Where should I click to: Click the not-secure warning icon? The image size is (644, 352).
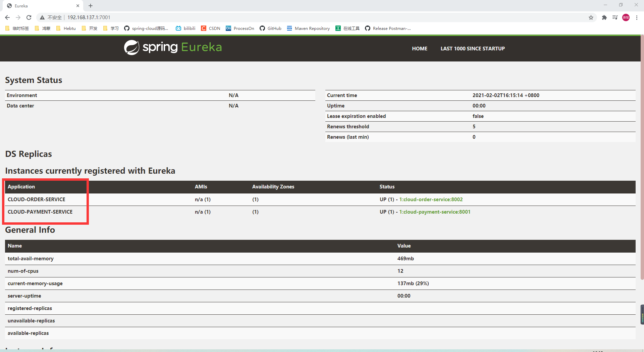click(x=42, y=17)
